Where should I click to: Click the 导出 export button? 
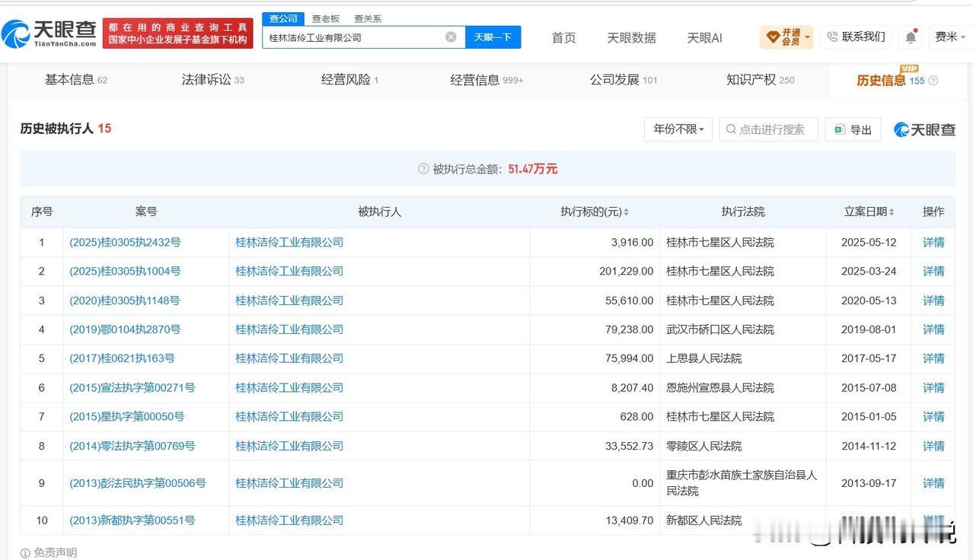click(x=853, y=129)
